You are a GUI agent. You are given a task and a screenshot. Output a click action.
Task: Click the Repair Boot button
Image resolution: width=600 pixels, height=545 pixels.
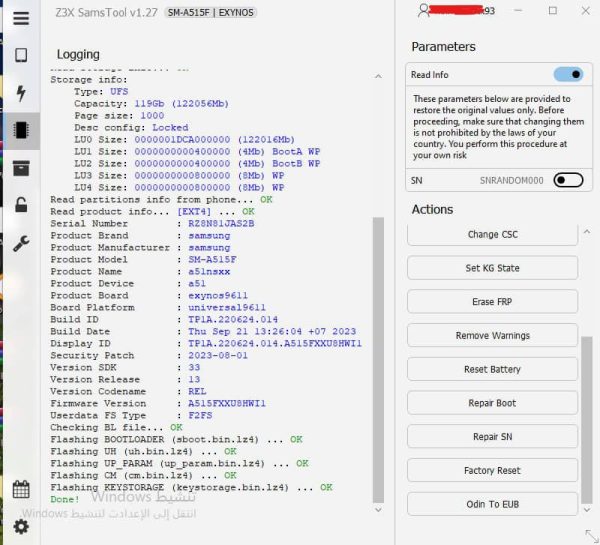[492, 403]
